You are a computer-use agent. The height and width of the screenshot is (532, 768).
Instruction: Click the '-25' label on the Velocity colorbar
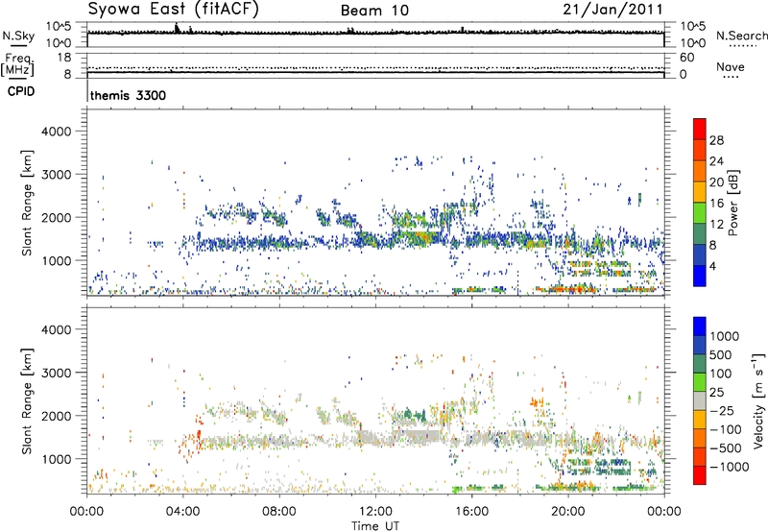tap(722, 410)
